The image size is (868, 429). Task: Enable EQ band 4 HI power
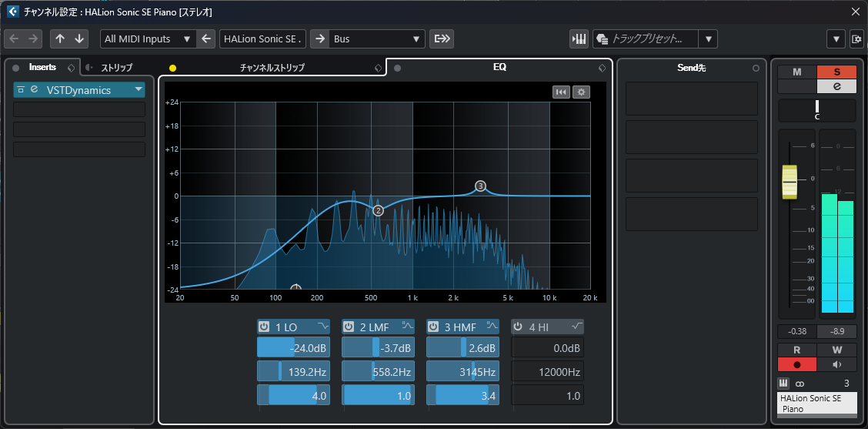click(518, 327)
